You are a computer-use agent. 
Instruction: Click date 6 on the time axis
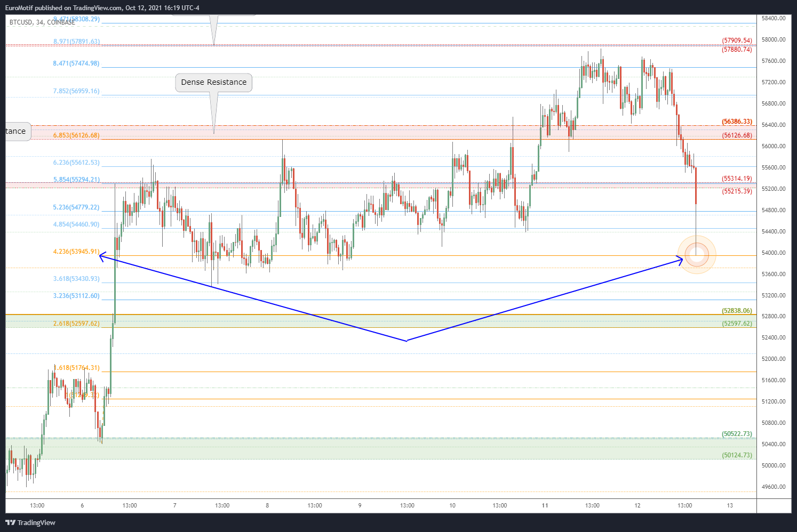pyautogui.click(x=82, y=505)
